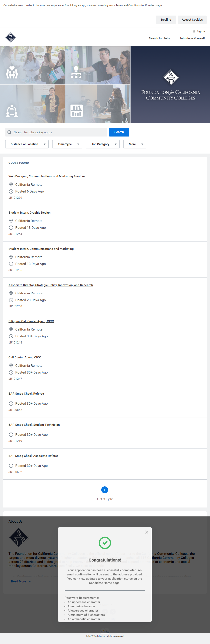Expand the More filters dropdown
Screen dimensions: 210x644
(135, 144)
